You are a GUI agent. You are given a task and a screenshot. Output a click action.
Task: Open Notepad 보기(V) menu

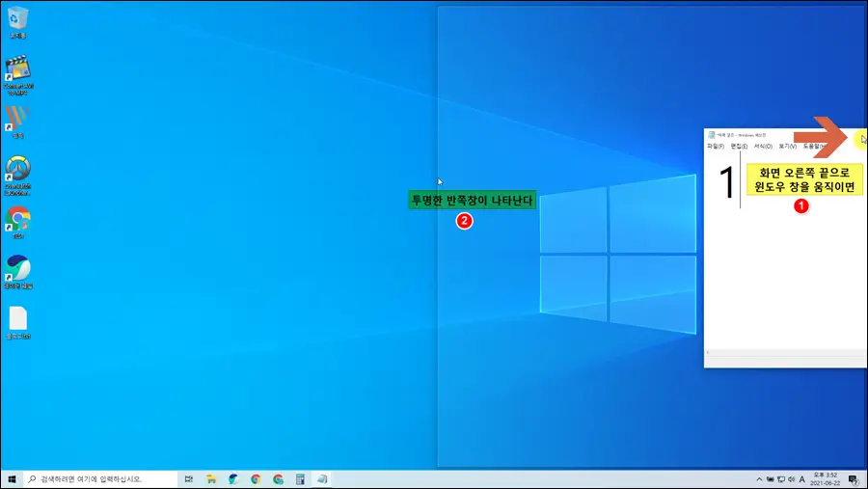(787, 147)
